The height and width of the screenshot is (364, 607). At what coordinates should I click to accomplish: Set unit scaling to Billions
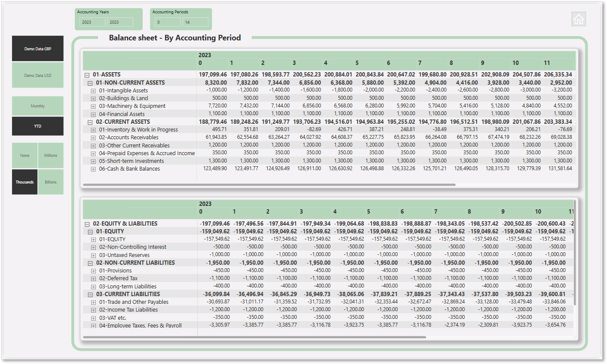[x=51, y=182]
